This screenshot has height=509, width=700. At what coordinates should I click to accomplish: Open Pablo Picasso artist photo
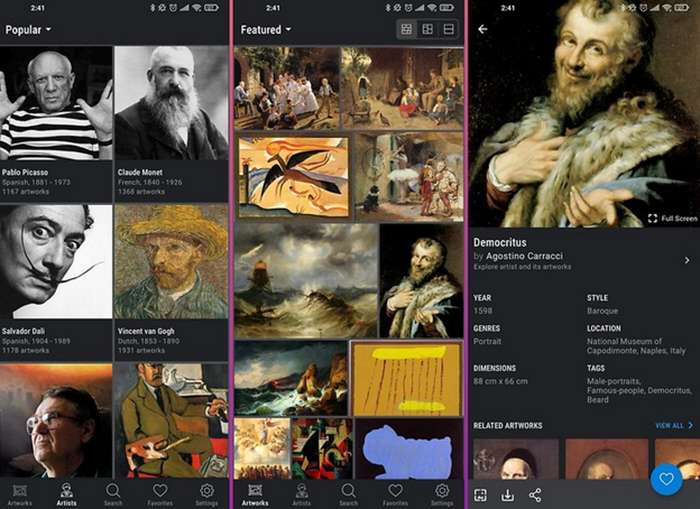(x=56, y=103)
